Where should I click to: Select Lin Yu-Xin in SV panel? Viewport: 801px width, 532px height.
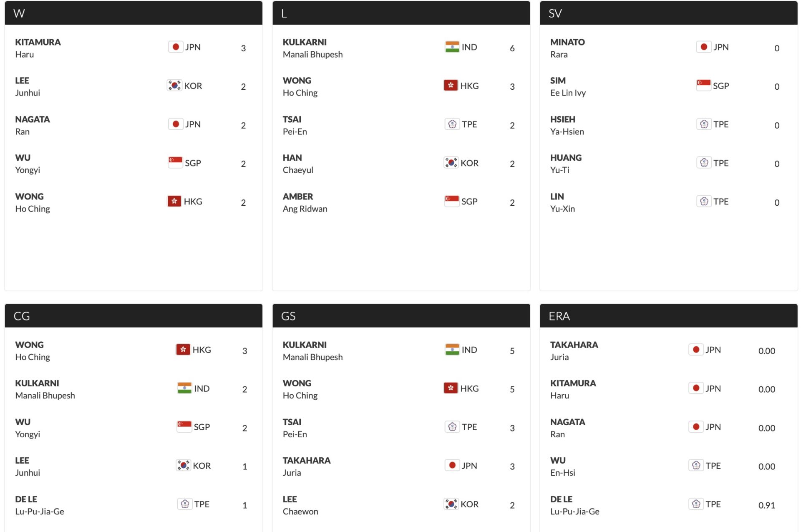562,202
